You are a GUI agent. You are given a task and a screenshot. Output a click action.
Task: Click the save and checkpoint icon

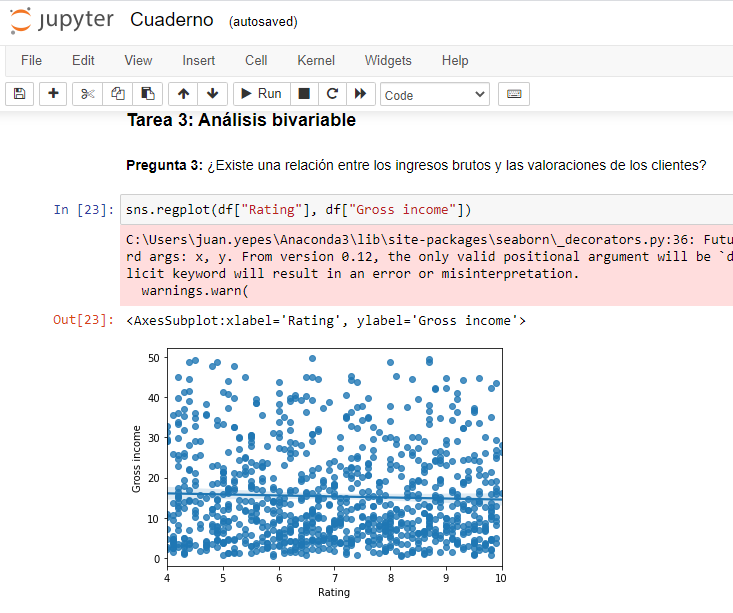[x=19, y=94]
